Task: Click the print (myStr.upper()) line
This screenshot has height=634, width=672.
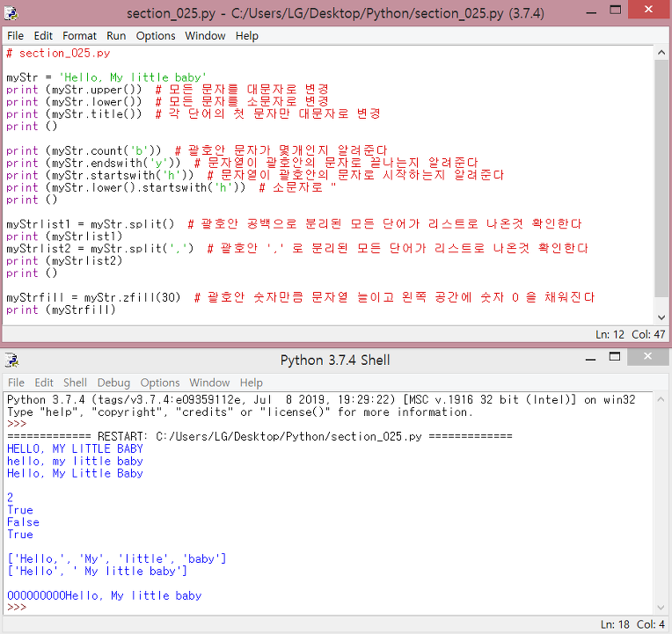Action: [x=168, y=90]
